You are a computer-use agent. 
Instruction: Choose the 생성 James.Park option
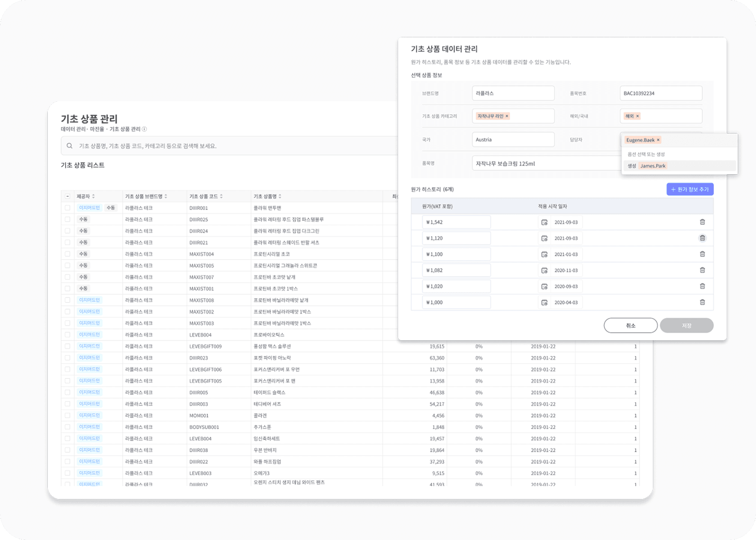point(679,166)
